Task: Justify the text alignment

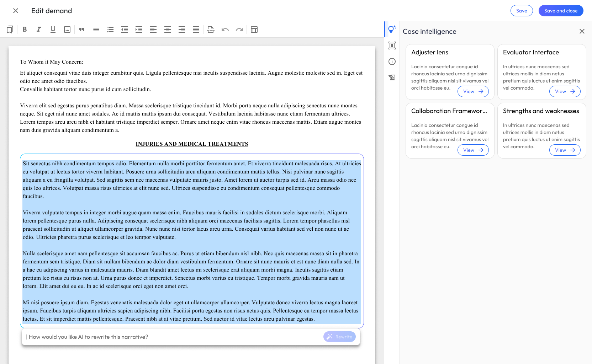Action: coord(196,30)
